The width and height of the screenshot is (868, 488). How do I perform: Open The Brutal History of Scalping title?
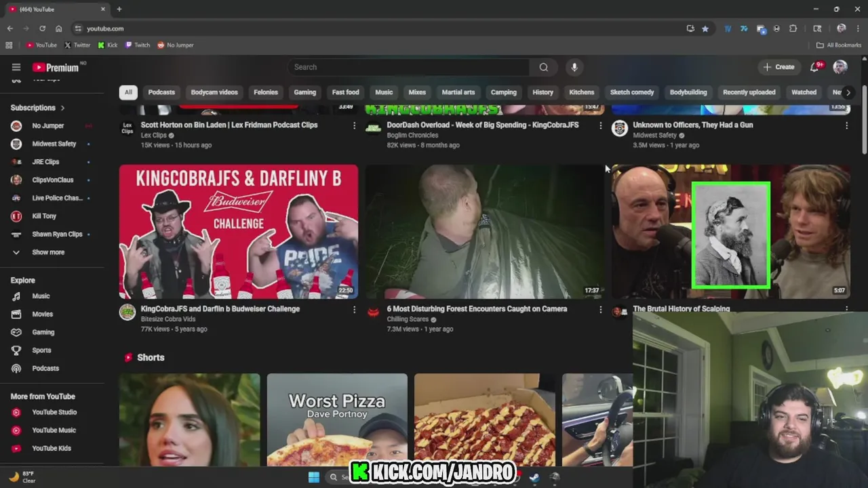[x=681, y=309]
